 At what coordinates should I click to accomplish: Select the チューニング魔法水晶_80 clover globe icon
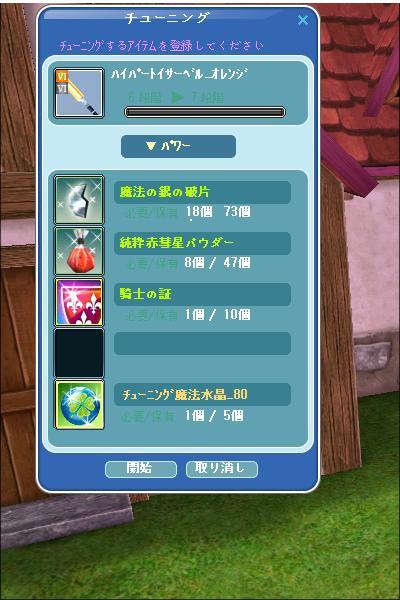79,404
